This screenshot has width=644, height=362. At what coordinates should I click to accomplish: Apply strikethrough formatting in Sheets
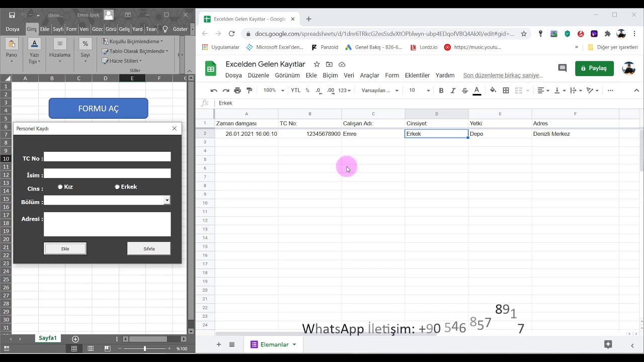pyautogui.click(x=465, y=90)
